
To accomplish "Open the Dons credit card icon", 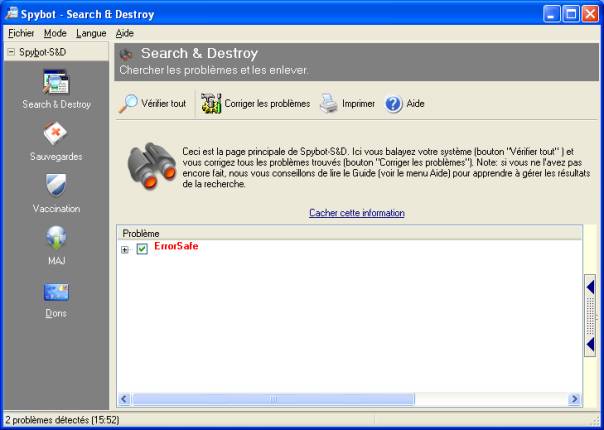I will coord(56,292).
